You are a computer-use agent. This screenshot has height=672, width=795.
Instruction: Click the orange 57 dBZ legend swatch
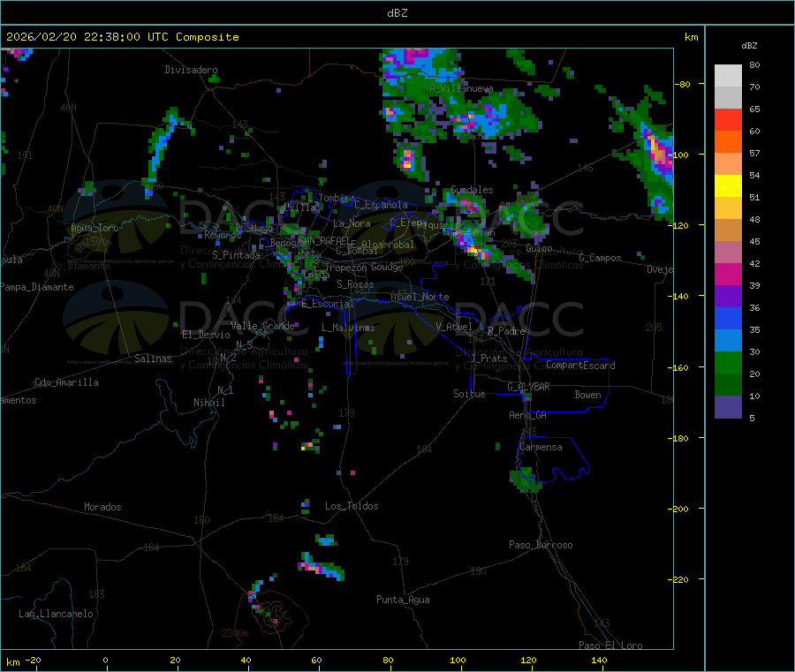point(728,142)
